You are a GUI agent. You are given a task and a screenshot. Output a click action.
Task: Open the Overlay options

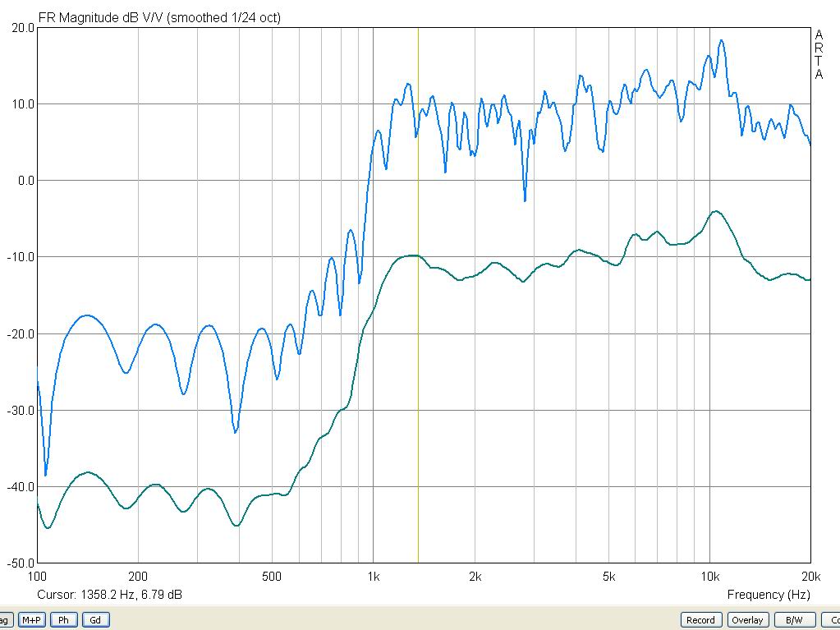[x=746, y=620]
